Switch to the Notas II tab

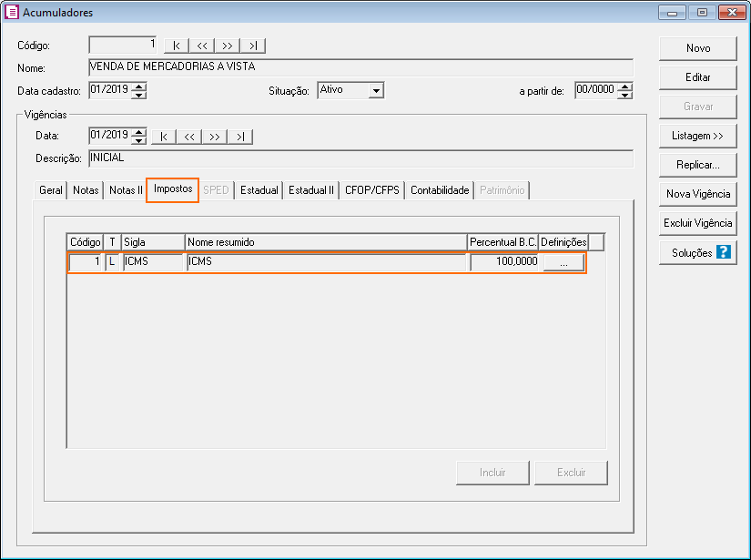click(x=126, y=190)
